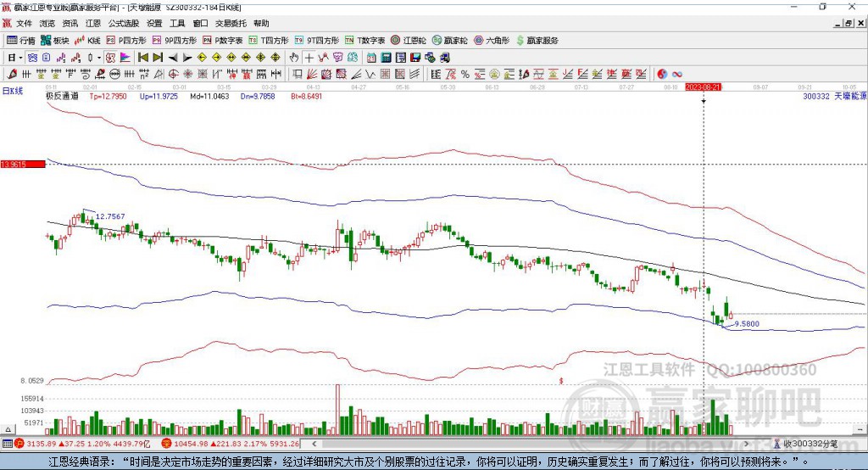Jump to first bar with skip-to-start arrow
Image resolution: width=868 pixels, height=470 pixels.
(x=142, y=58)
